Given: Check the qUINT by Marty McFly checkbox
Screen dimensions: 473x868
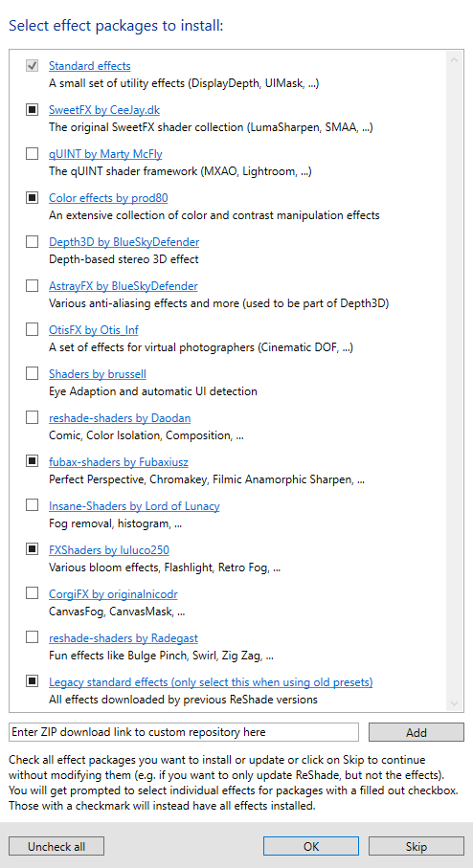Looking at the screenshot, I should click(33, 153).
